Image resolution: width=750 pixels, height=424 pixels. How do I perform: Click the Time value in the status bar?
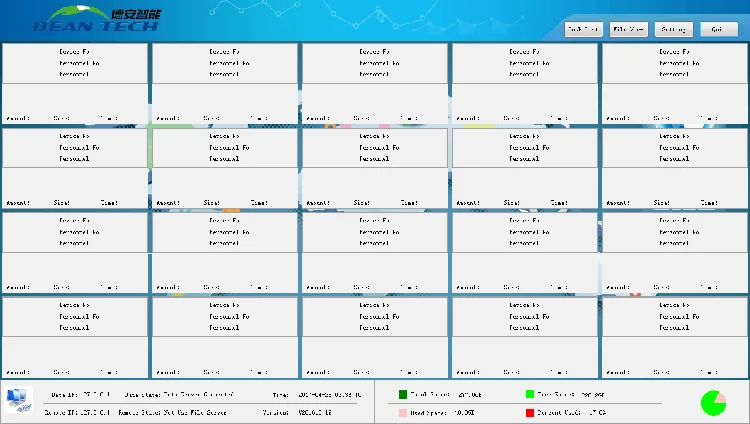(330, 395)
